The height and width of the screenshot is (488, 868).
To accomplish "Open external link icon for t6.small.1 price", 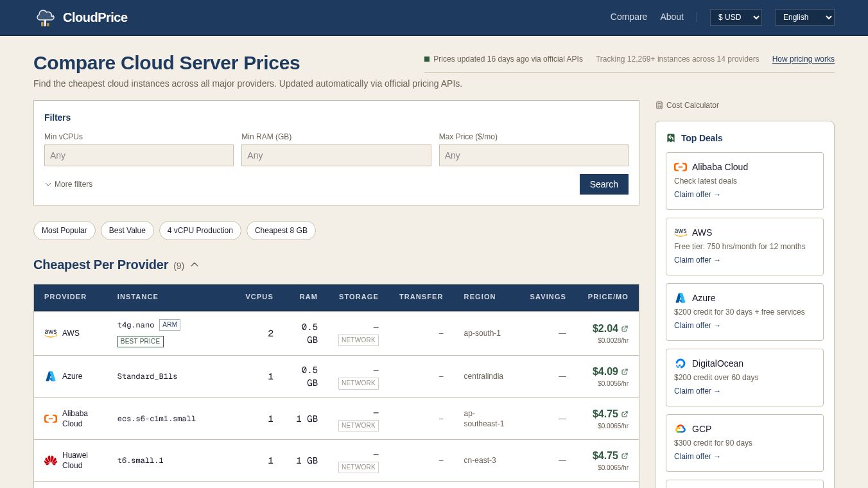I will [625, 456].
